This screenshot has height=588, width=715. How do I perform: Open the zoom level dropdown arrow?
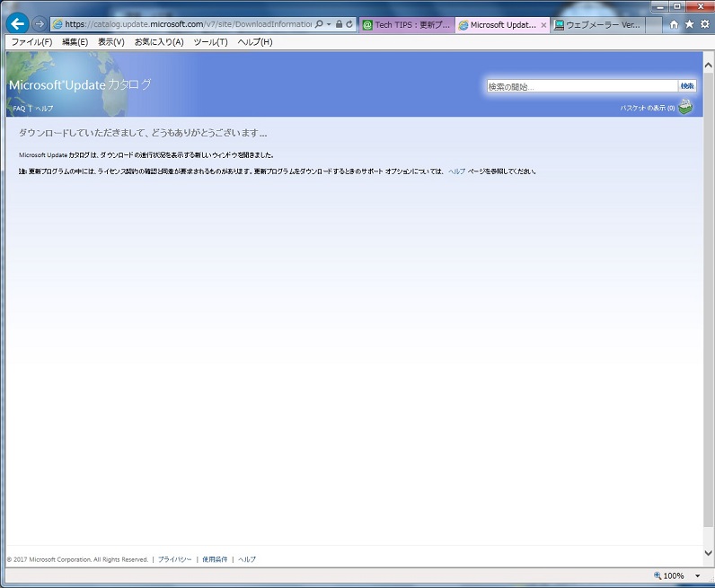click(697, 576)
